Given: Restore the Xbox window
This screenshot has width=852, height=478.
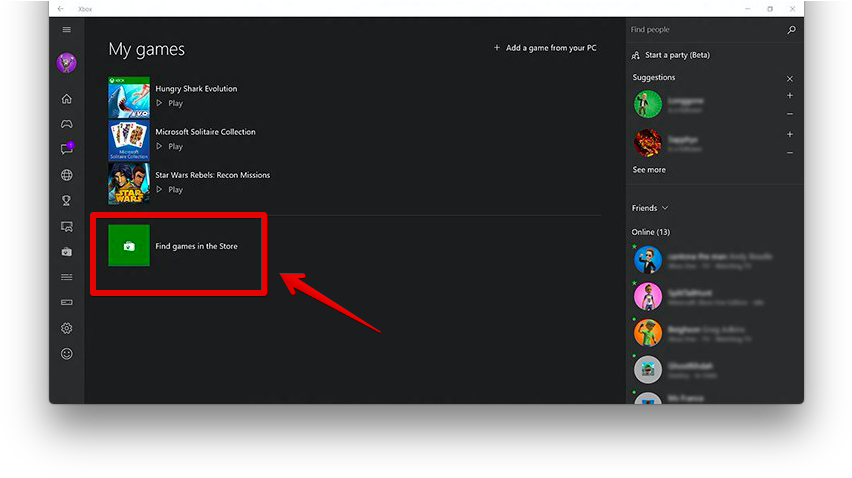Looking at the screenshot, I should pos(770,9).
